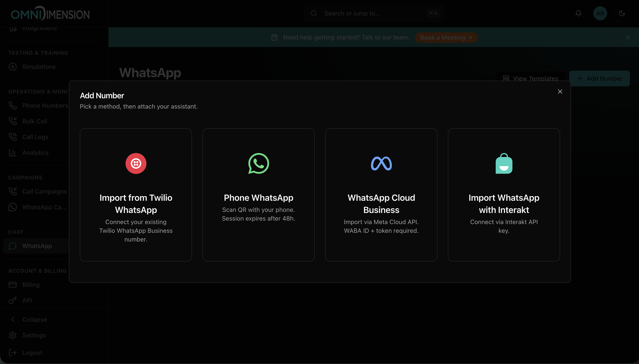Image resolution: width=639 pixels, height=364 pixels.
Task: Click the OmniDimension logo
Action: click(50, 13)
